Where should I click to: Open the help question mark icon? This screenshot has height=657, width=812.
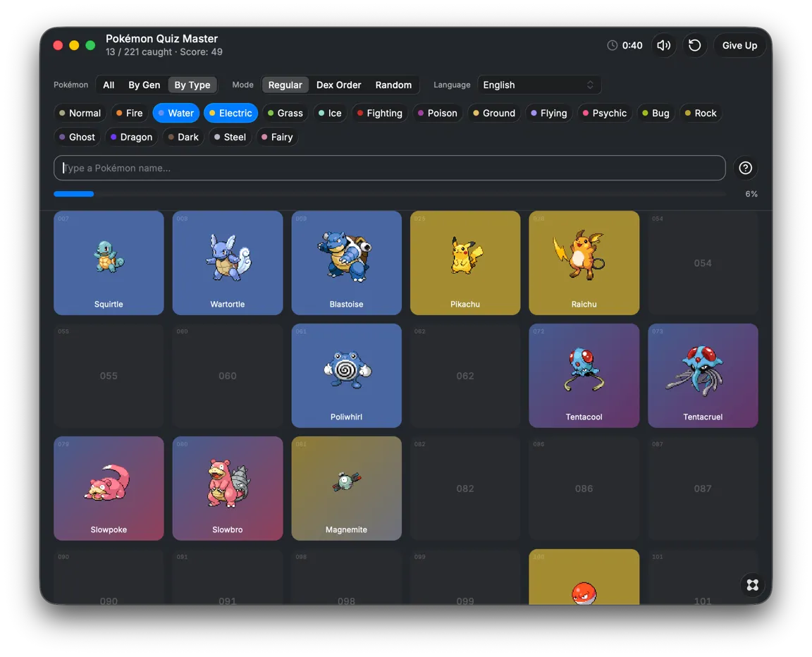click(745, 168)
